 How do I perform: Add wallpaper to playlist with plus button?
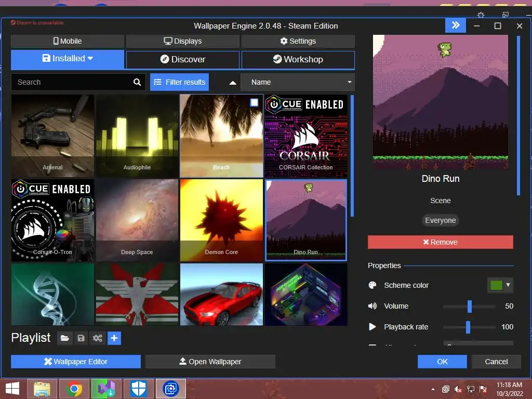(114, 338)
